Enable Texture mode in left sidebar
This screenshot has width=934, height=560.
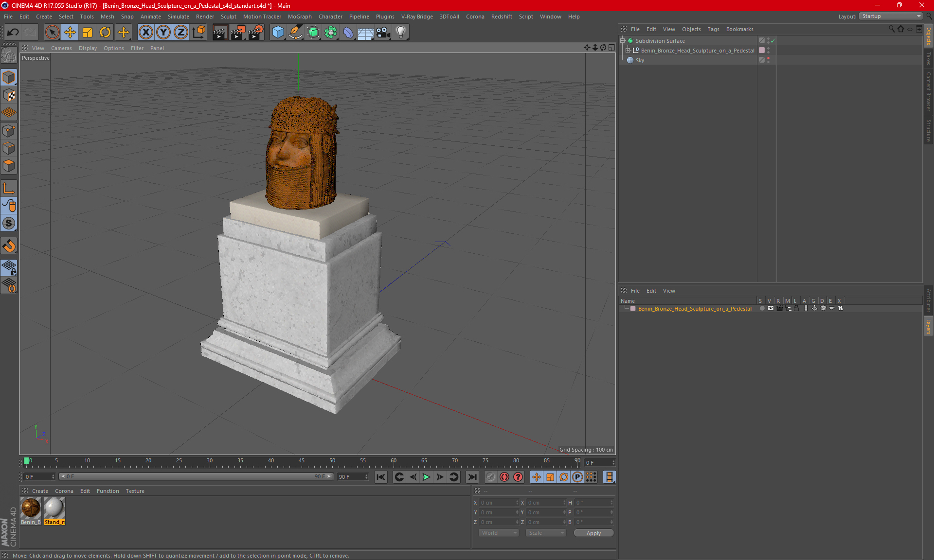click(9, 95)
